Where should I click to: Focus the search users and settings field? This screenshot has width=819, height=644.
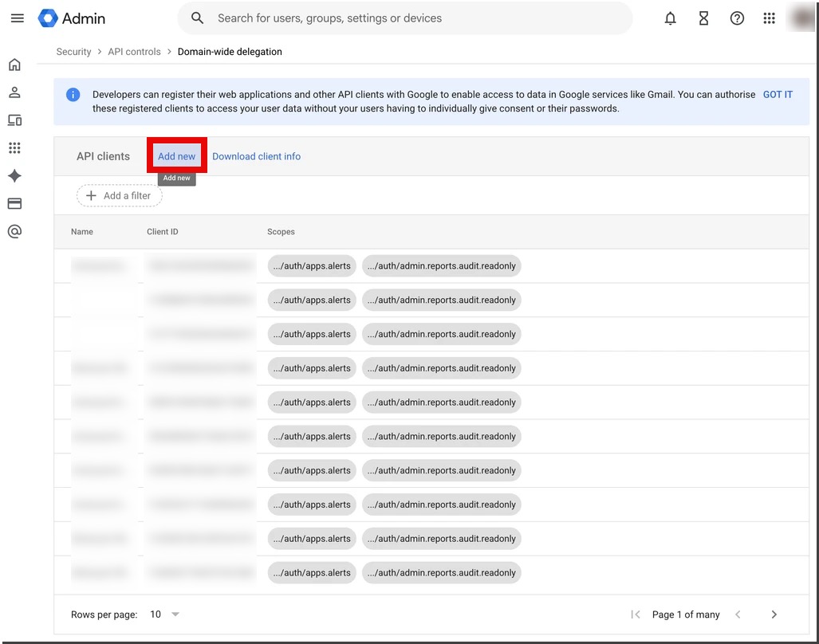pyautogui.click(x=405, y=18)
